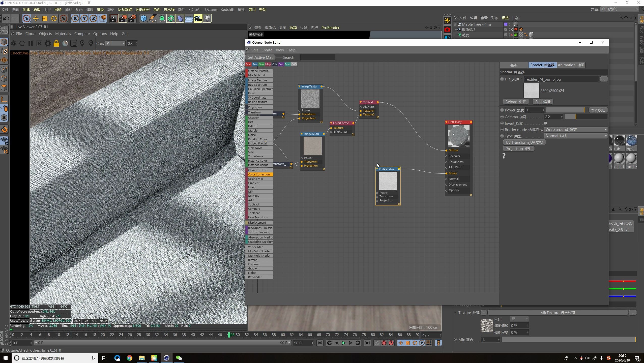The height and width of the screenshot is (363, 644).
Task: Click the Scale tool icon in toolbar
Action: coord(45,18)
